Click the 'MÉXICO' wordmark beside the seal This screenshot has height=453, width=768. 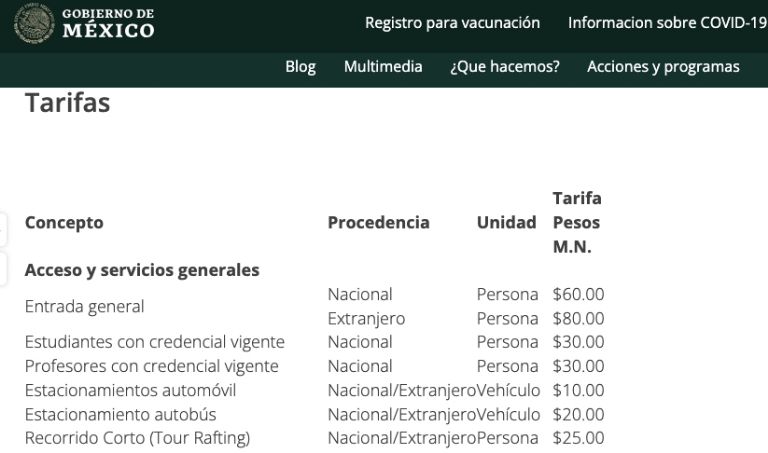coord(109,30)
